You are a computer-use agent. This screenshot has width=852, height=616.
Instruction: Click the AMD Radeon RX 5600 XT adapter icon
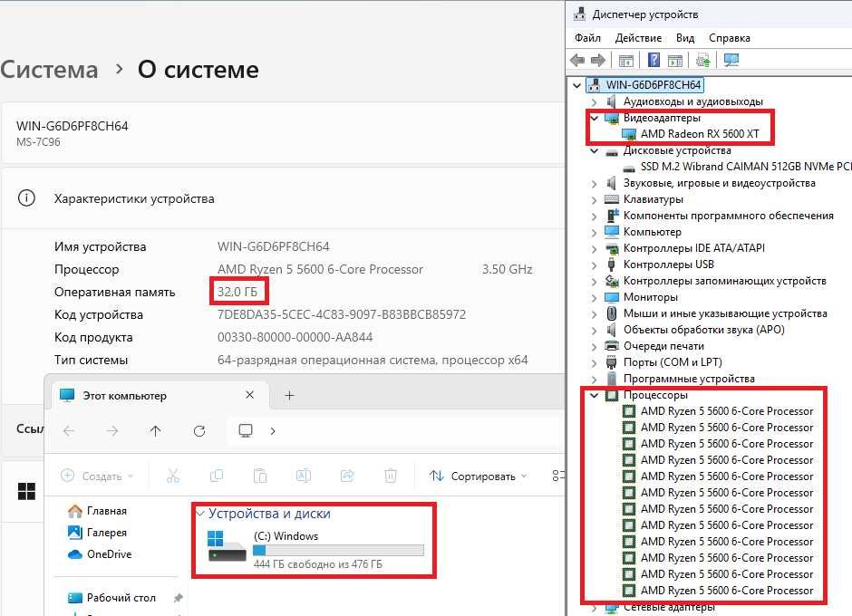pyautogui.click(x=629, y=134)
